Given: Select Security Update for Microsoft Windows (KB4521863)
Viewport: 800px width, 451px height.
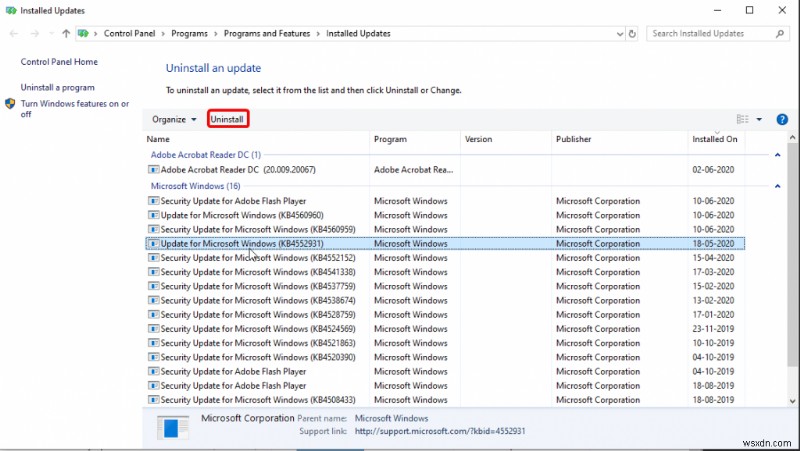Looking at the screenshot, I should pyautogui.click(x=445, y=343).
